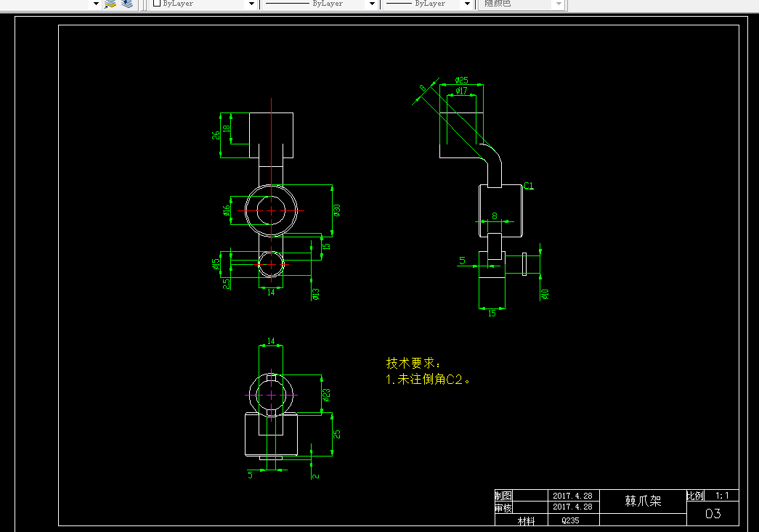
Task: Click the Layer Previous icon with arrow
Action: pyautogui.click(x=110, y=4)
